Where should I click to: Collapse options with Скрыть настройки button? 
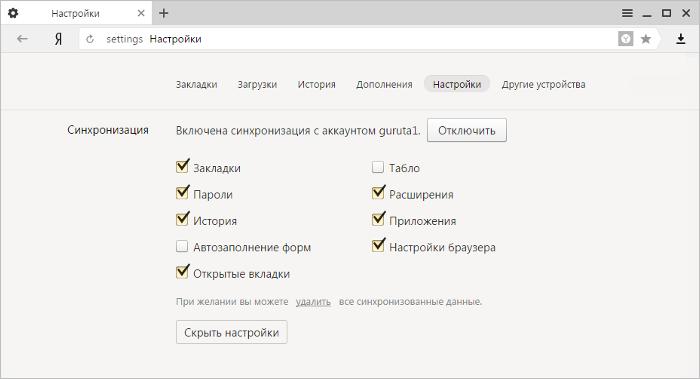pyautogui.click(x=232, y=332)
